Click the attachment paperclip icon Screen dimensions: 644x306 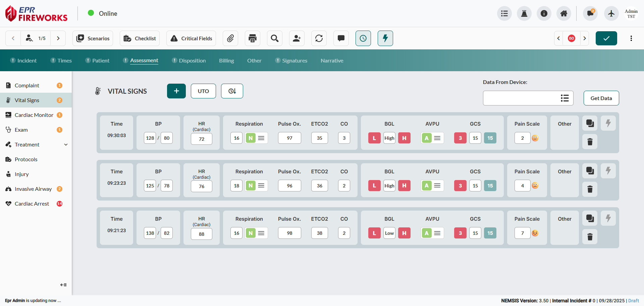(230, 38)
